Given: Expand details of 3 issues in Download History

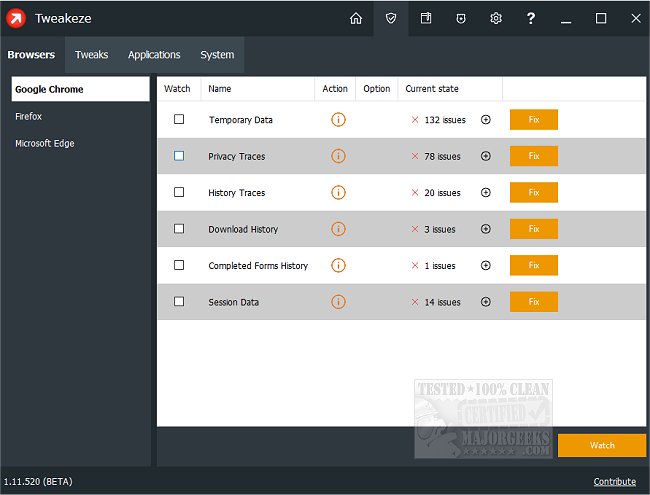Looking at the screenshot, I should (x=486, y=229).
